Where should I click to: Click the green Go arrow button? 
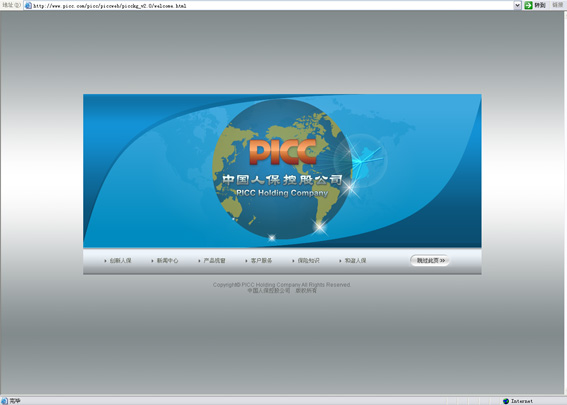coord(528,5)
